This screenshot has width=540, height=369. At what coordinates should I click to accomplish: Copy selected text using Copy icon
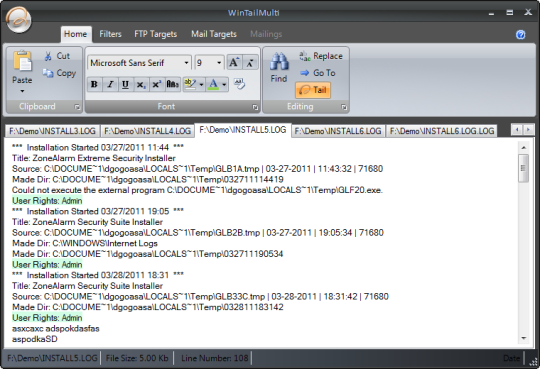(48, 73)
